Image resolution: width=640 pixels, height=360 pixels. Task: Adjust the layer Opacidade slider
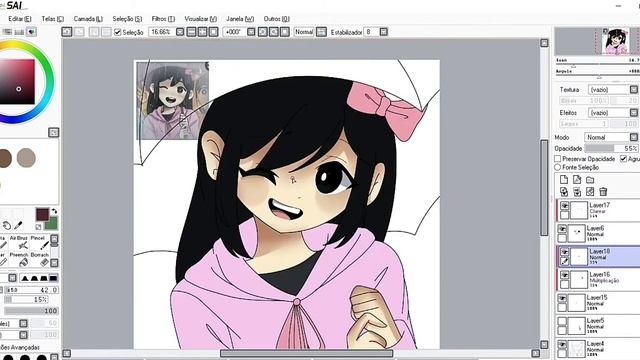tap(611, 149)
